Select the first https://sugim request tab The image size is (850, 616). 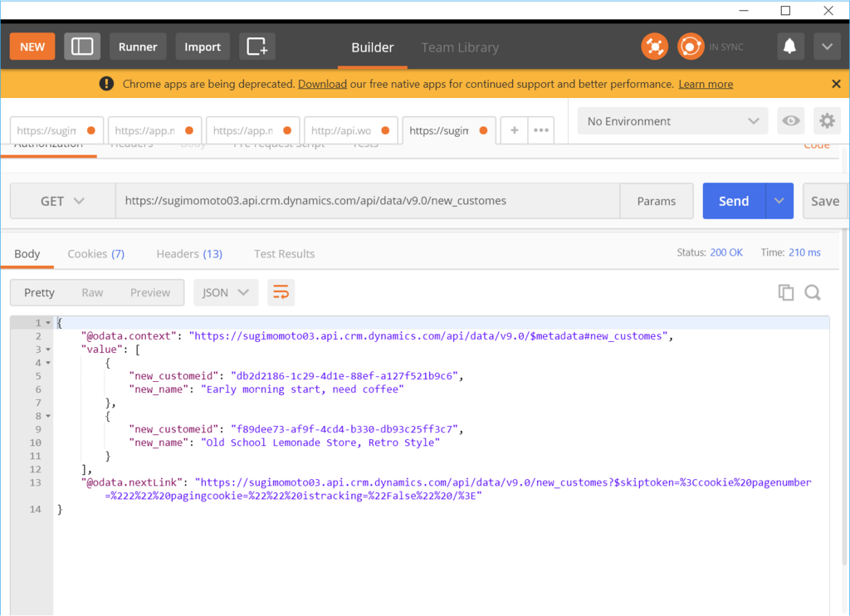tap(56, 130)
